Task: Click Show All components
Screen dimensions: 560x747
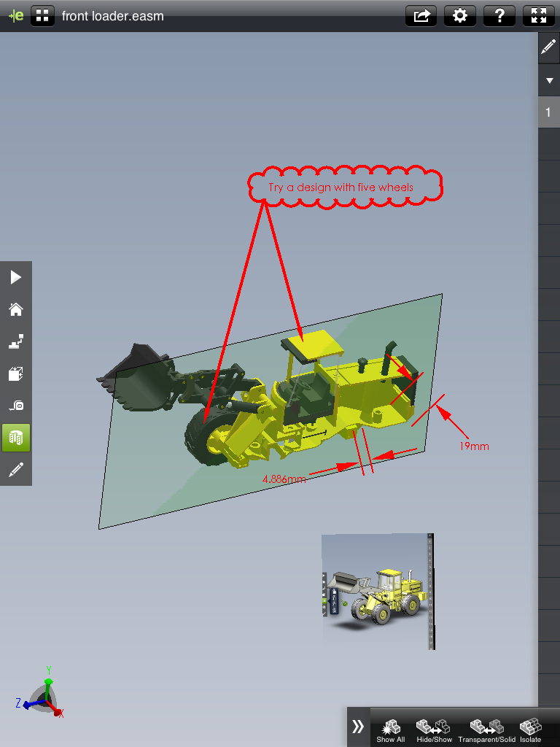Action: tap(391, 731)
